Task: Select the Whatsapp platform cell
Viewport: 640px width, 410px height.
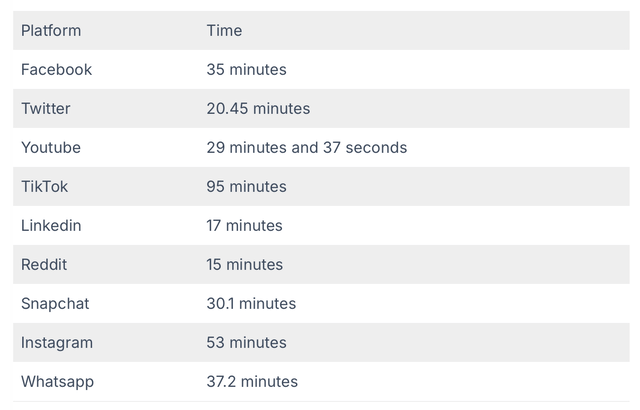Action: [x=58, y=382]
